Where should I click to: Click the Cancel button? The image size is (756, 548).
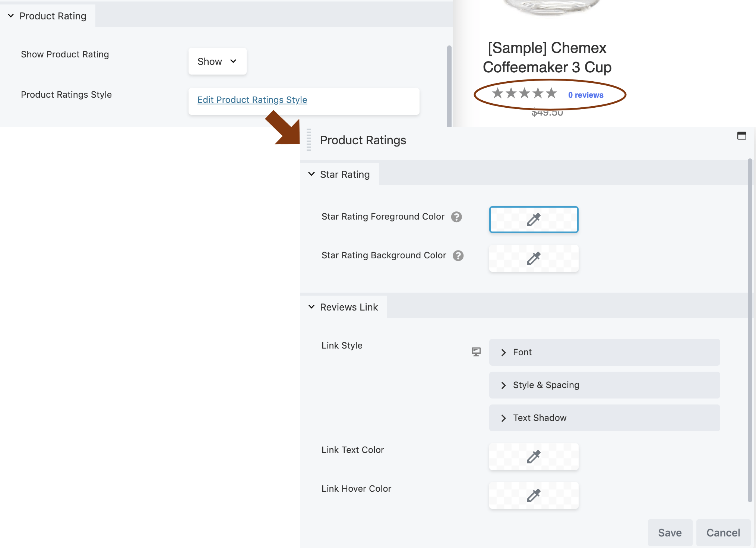pyautogui.click(x=723, y=533)
